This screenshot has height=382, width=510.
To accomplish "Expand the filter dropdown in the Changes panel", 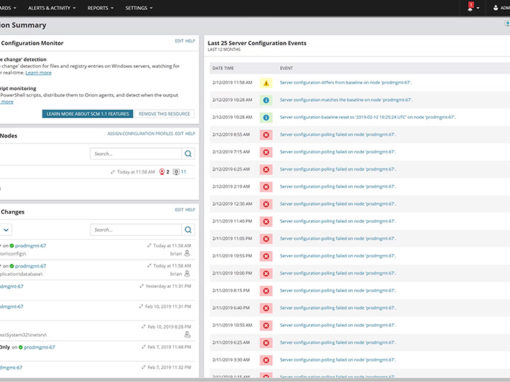I will coord(6,230).
